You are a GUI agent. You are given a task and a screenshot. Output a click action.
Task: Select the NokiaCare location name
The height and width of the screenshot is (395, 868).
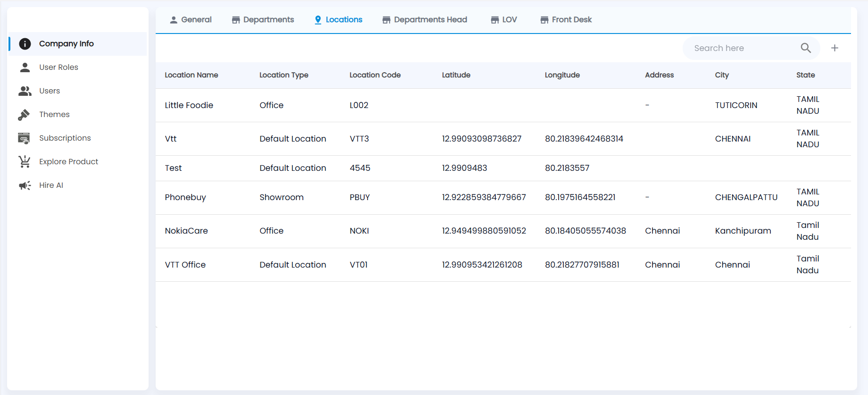186,231
